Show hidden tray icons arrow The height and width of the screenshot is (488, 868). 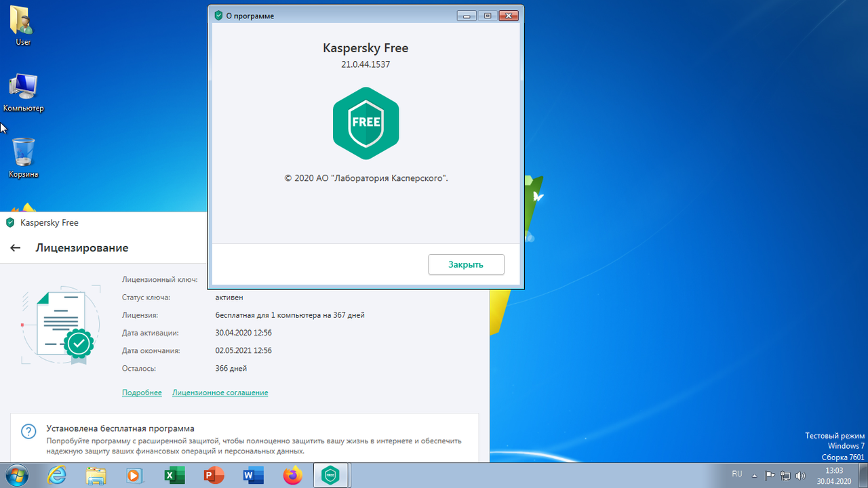pyautogui.click(x=755, y=475)
